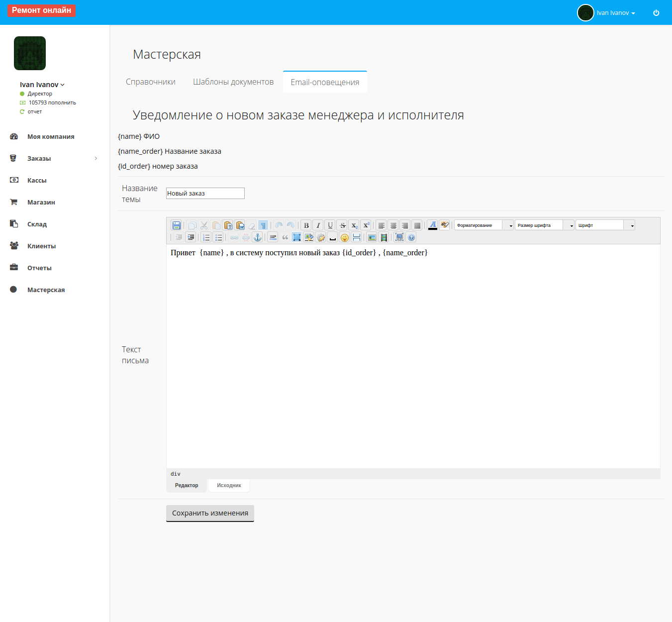Image resolution: width=672 pixels, height=622 pixels.
Task: Toggle subscript formatting
Action: (354, 225)
